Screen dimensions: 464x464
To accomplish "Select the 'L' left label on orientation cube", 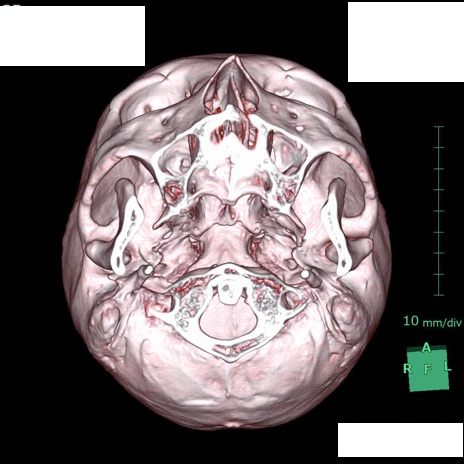I will point(447,366).
